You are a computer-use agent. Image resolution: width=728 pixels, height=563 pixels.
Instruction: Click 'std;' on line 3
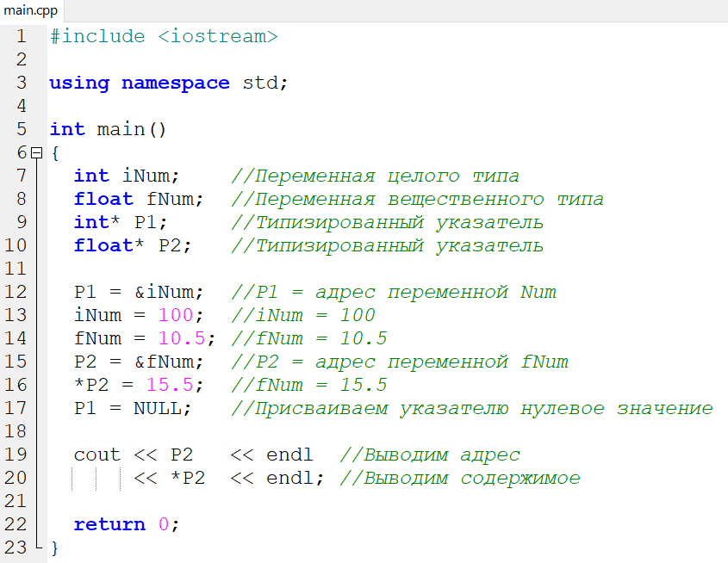265,83
